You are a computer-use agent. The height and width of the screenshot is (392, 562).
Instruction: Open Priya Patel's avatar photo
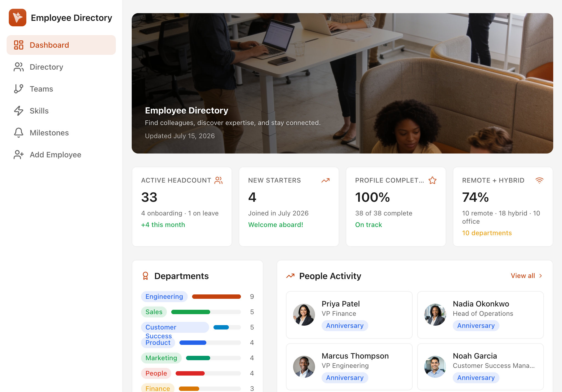coord(304,315)
